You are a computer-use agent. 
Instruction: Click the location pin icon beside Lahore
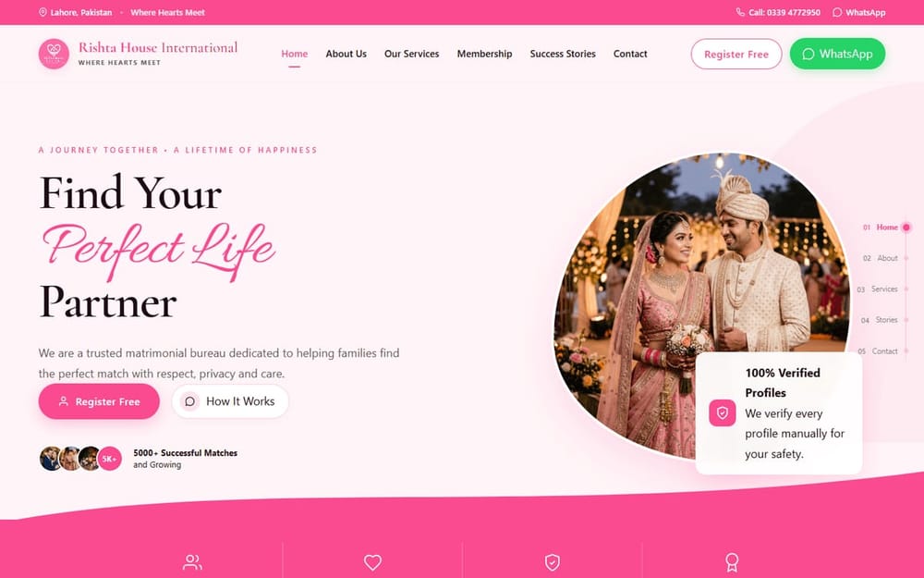pyautogui.click(x=43, y=12)
